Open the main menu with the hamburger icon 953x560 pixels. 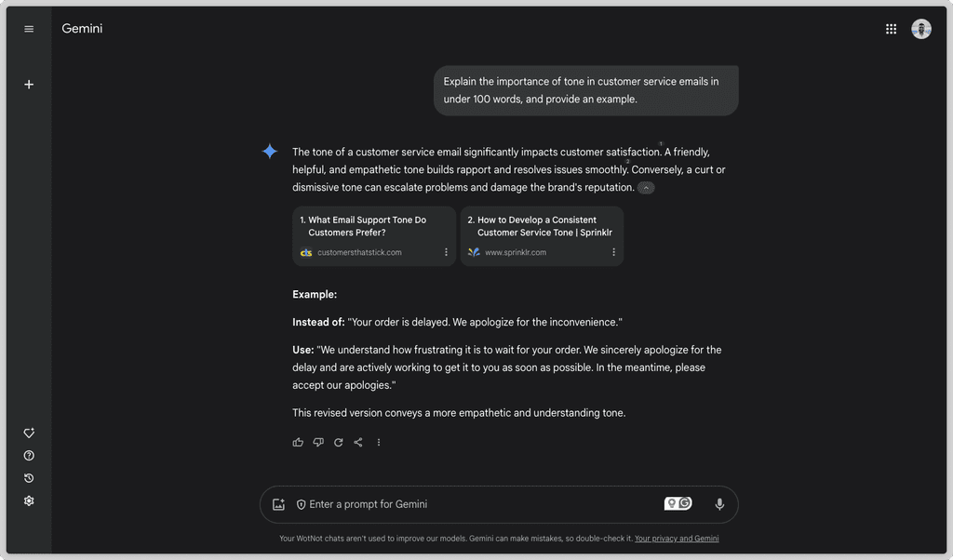tap(29, 28)
